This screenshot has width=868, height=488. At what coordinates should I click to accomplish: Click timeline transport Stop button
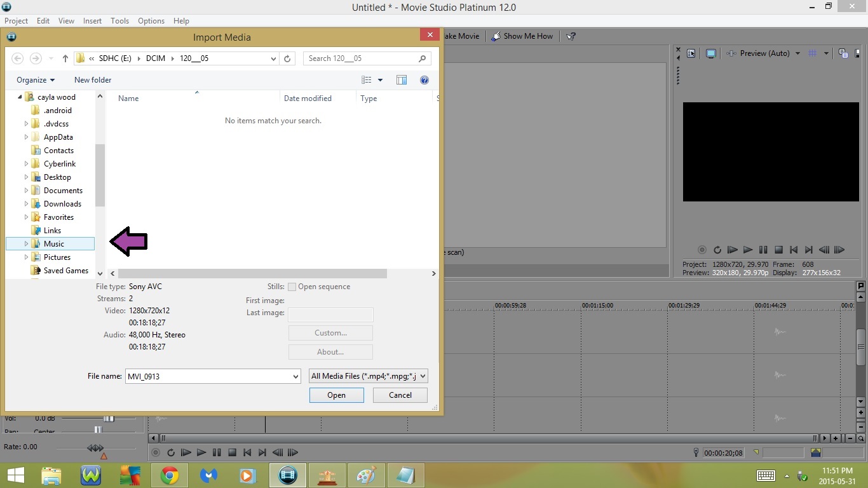point(232,453)
